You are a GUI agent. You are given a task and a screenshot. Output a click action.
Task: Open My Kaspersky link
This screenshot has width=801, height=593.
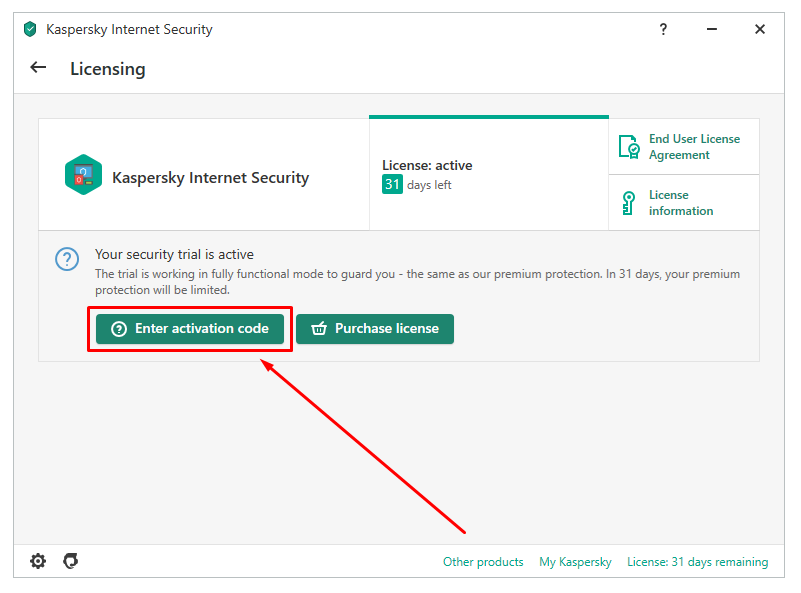tap(575, 562)
